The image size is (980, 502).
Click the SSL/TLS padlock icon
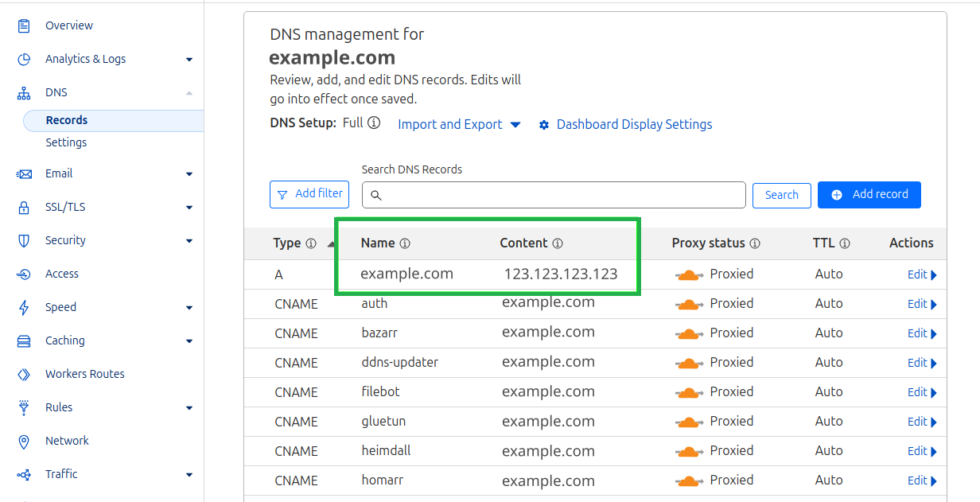[x=24, y=208]
